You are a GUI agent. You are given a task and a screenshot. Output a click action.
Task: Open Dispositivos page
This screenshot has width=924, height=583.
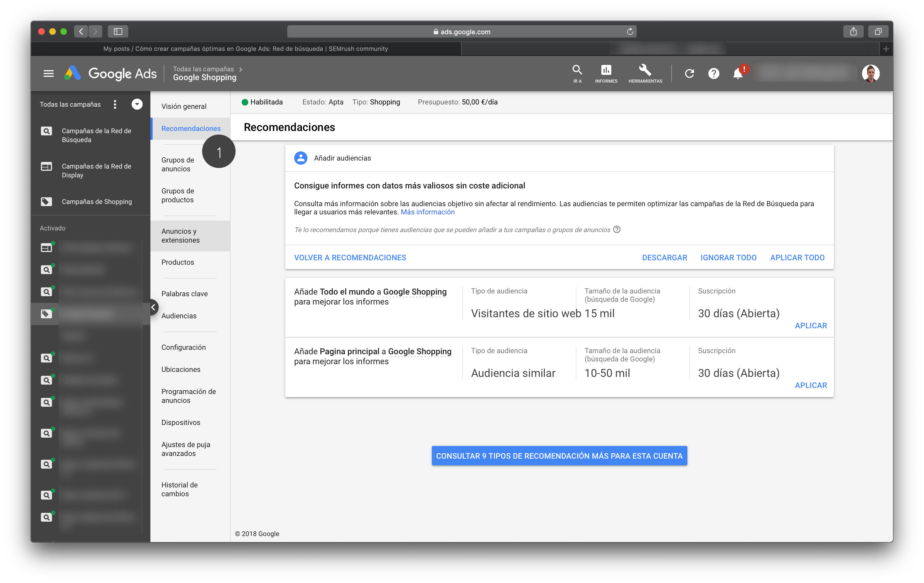click(181, 422)
